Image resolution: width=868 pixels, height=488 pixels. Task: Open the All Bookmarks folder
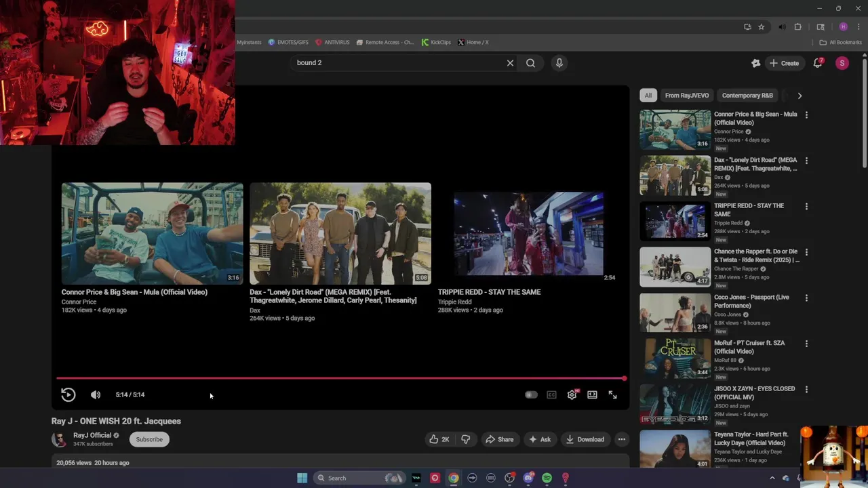click(841, 42)
